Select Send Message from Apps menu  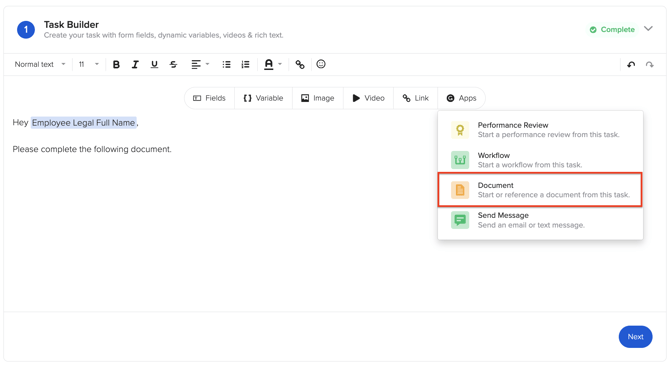(540, 220)
